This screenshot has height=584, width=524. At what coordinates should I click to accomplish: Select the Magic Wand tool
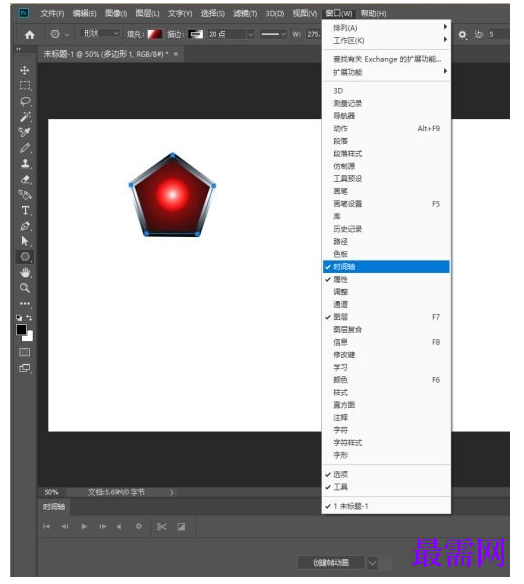25,117
